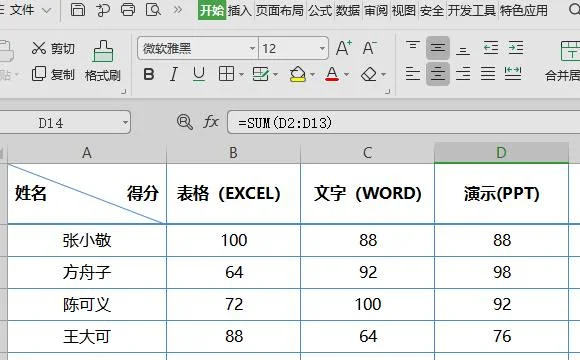Toggle underline formatting

point(199,74)
